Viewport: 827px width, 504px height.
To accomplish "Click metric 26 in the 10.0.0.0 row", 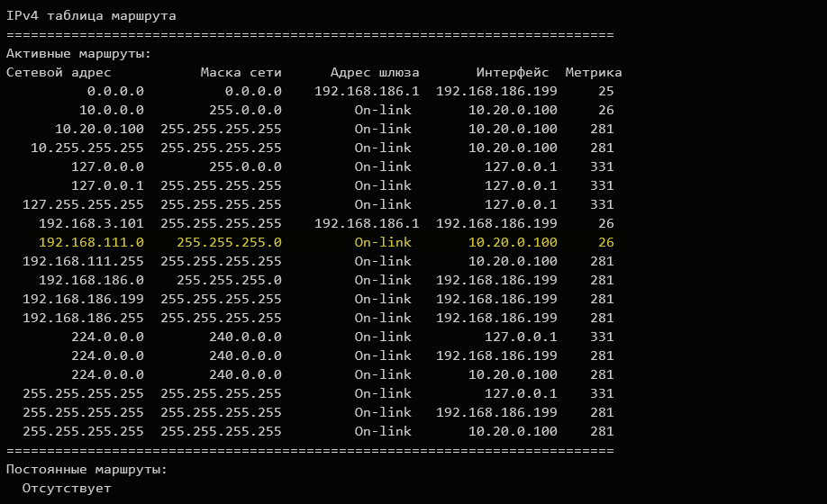I will click(x=606, y=110).
